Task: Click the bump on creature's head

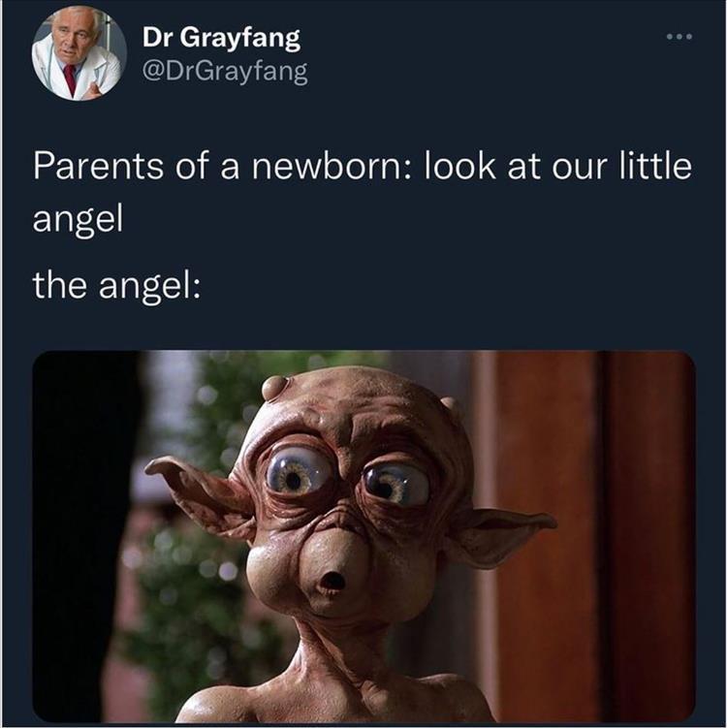Action: click(x=275, y=387)
